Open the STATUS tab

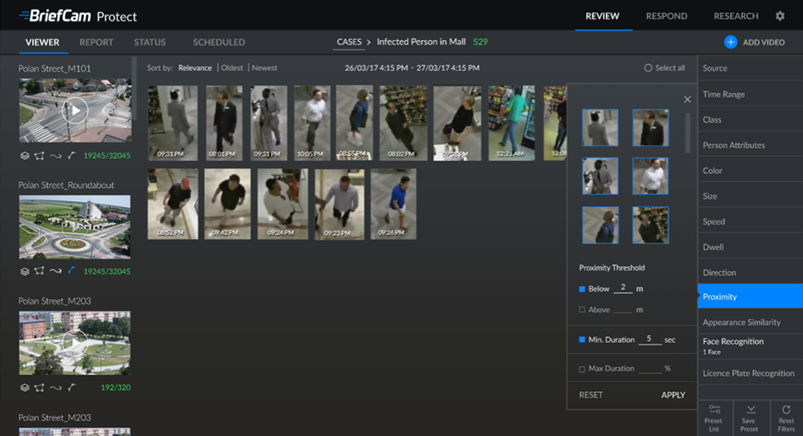[150, 42]
